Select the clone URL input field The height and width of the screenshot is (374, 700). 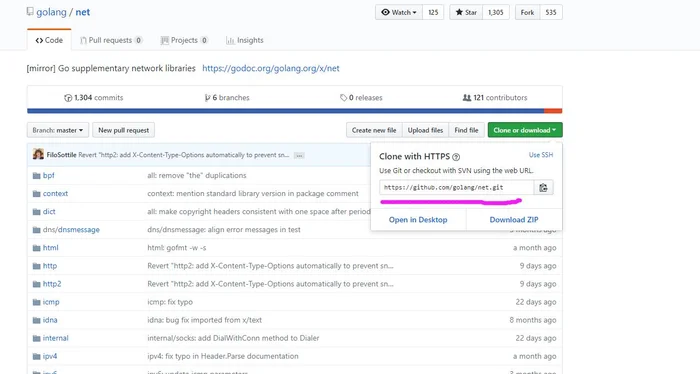point(457,187)
